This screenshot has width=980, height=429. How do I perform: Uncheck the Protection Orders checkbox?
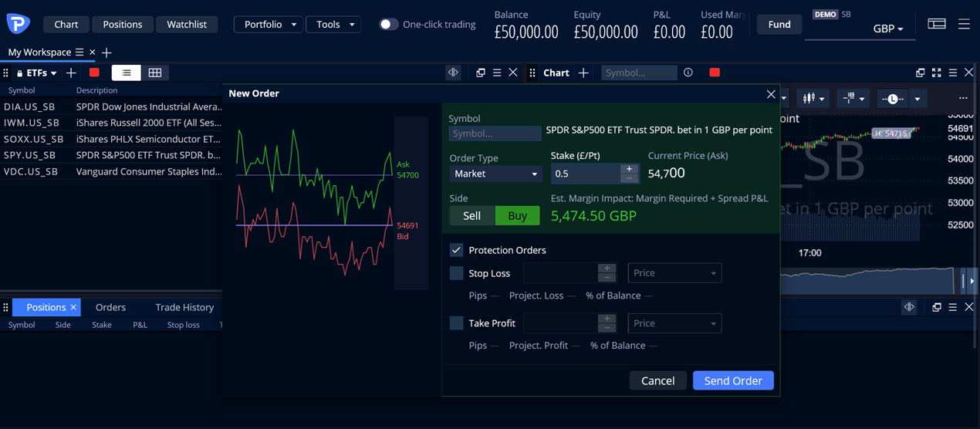point(456,250)
